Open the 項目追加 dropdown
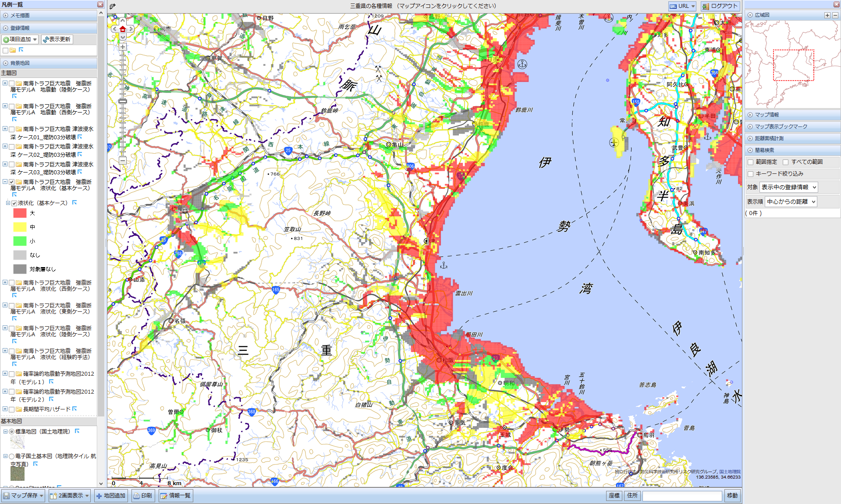841x504 pixels. tap(20, 39)
